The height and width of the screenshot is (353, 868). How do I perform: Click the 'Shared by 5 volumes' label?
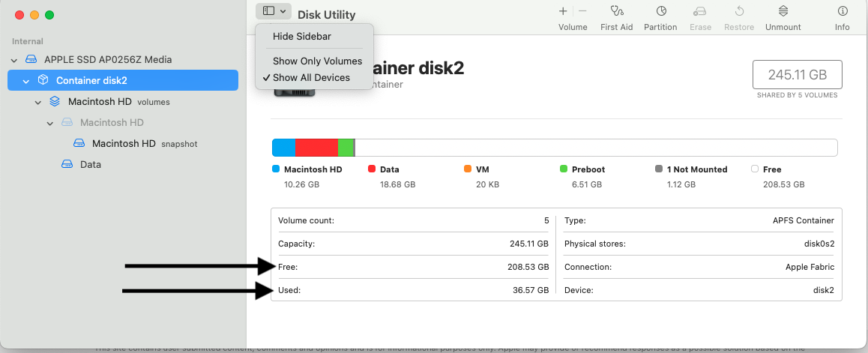(x=797, y=95)
